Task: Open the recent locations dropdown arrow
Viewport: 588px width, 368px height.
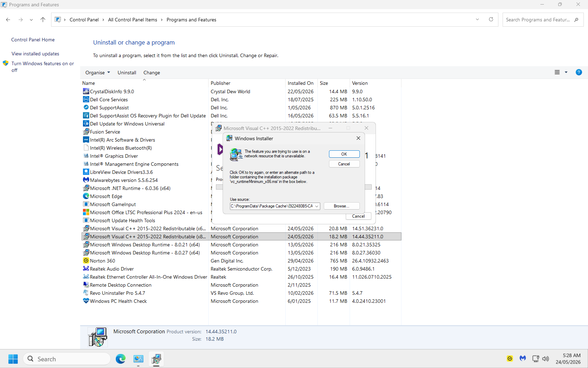Action: tap(31, 20)
